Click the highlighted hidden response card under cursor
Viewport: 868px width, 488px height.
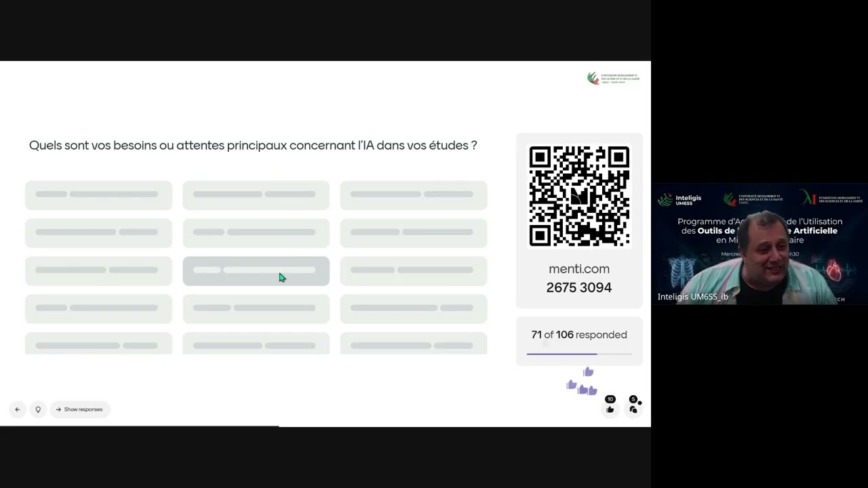point(256,270)
